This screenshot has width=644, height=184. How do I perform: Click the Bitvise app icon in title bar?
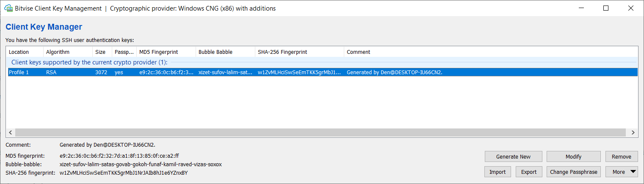(8, 8)
